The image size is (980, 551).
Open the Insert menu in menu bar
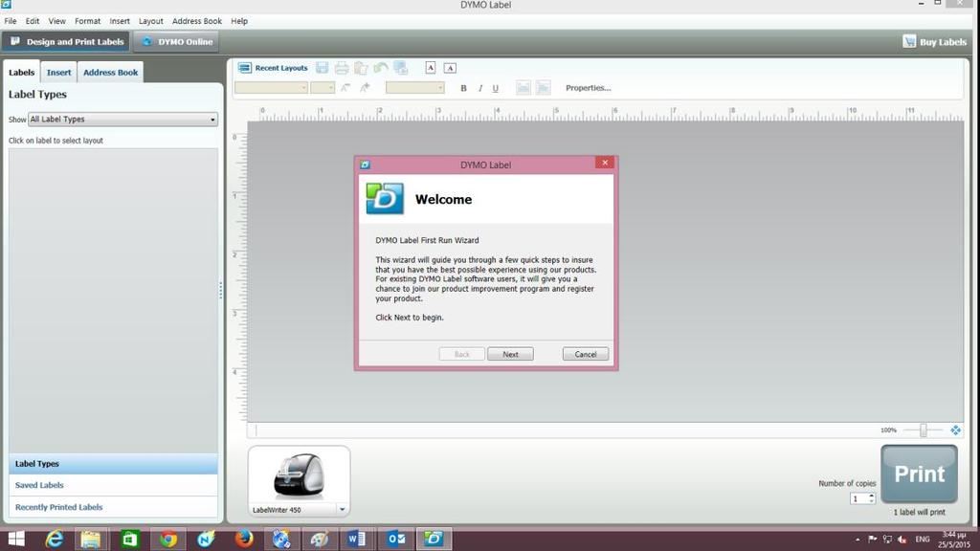120,21
